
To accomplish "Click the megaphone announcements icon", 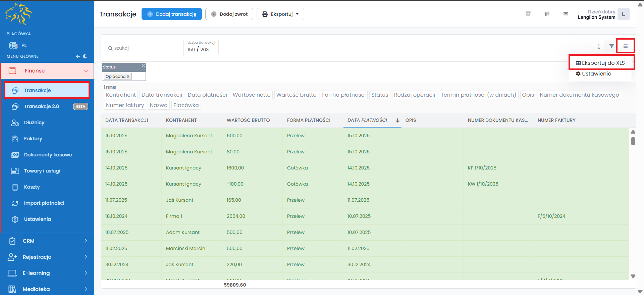I will [x=547, y=14].
